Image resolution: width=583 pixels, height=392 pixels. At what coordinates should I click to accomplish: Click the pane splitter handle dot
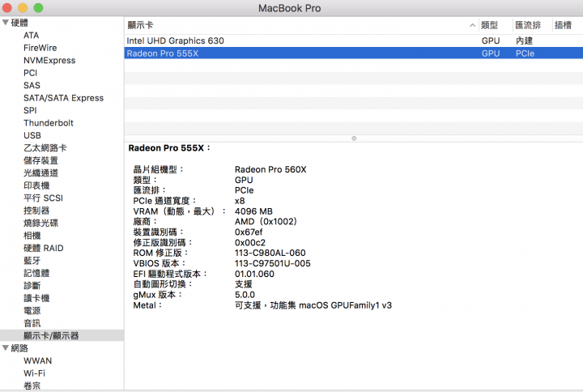tap(354, 138)
